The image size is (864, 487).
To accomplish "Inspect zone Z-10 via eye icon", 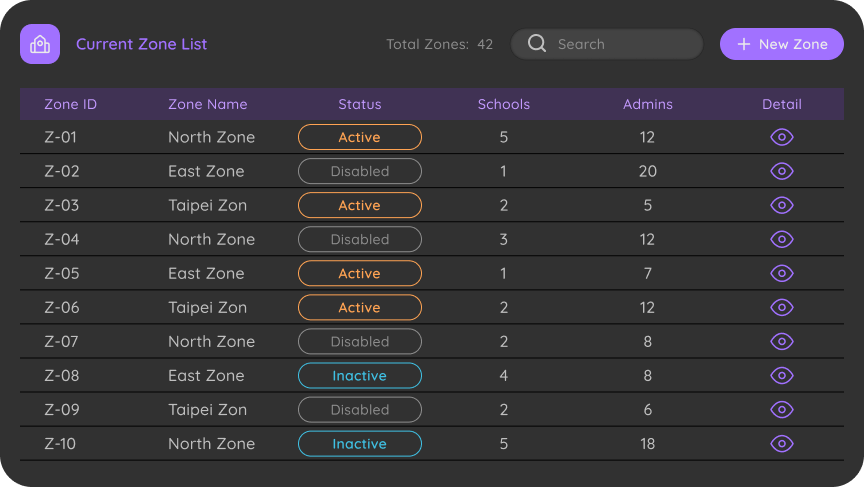I will click(x=781, y=443).
